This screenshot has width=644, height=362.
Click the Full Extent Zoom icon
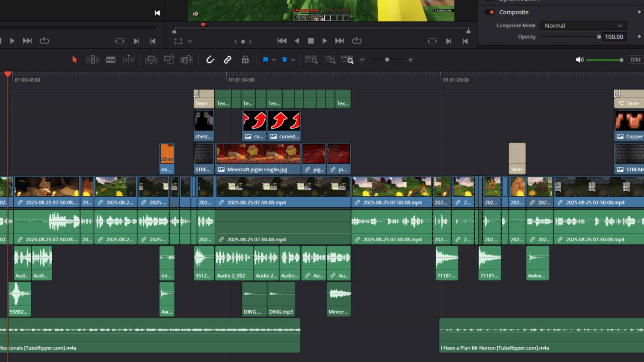(311, 59)
